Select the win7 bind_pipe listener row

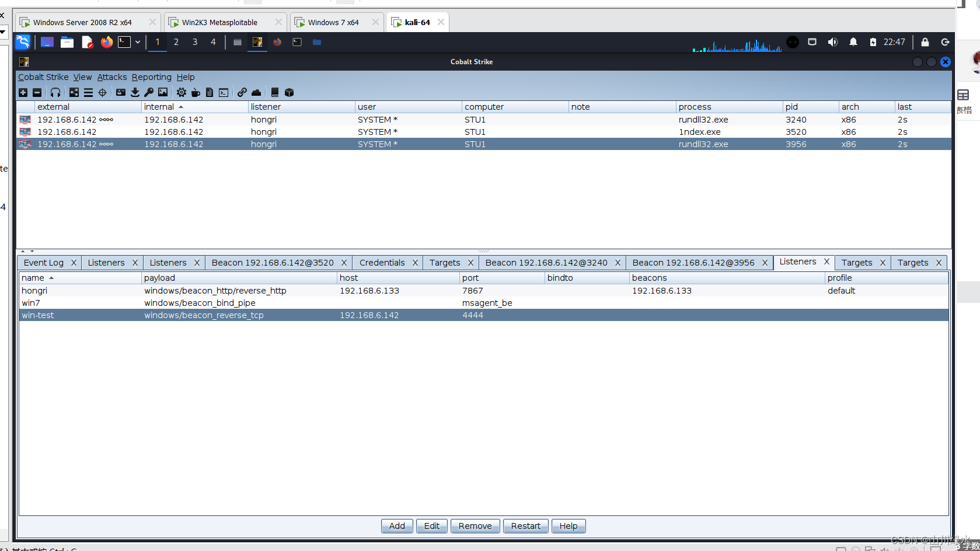click(483, 303)
